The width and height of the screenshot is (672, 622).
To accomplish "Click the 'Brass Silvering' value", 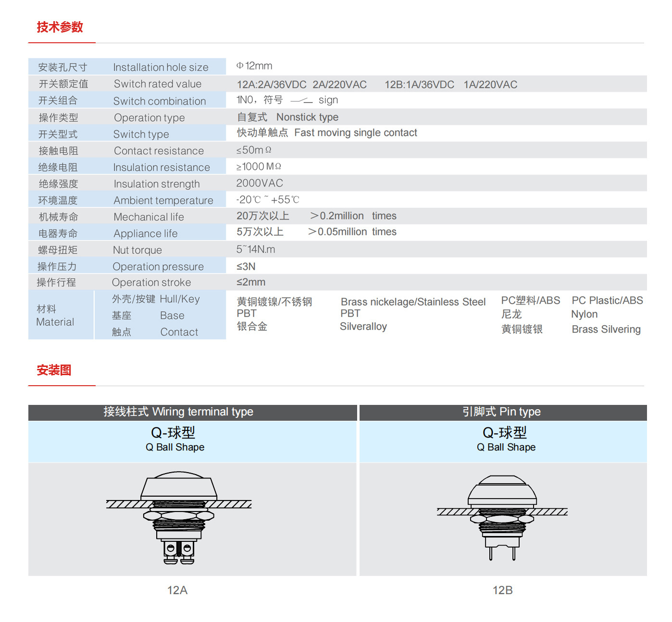I will coord(606,329).
